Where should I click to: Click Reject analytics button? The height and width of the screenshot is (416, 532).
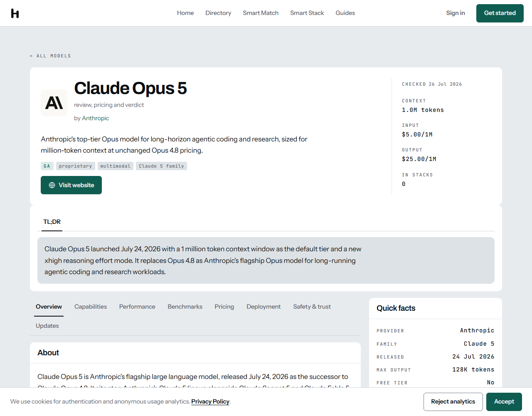coord(453,402)
